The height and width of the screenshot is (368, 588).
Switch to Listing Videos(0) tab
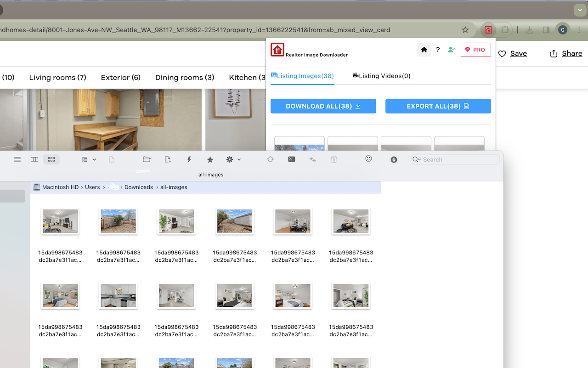tap(381, 76)
